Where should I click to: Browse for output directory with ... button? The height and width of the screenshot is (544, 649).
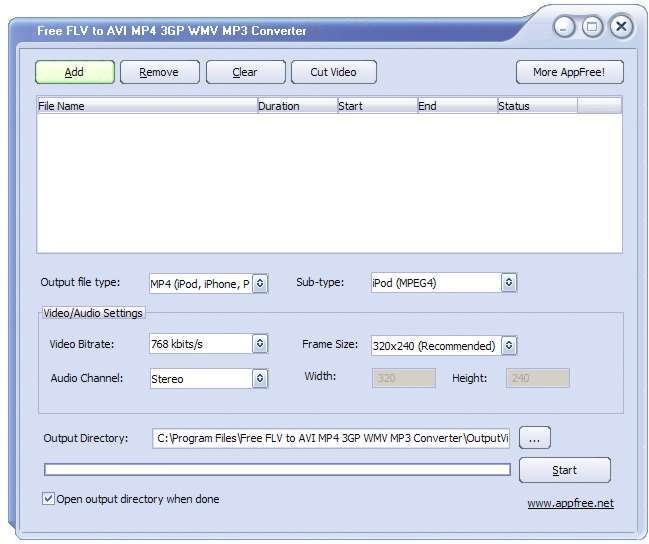click(535, 438)
